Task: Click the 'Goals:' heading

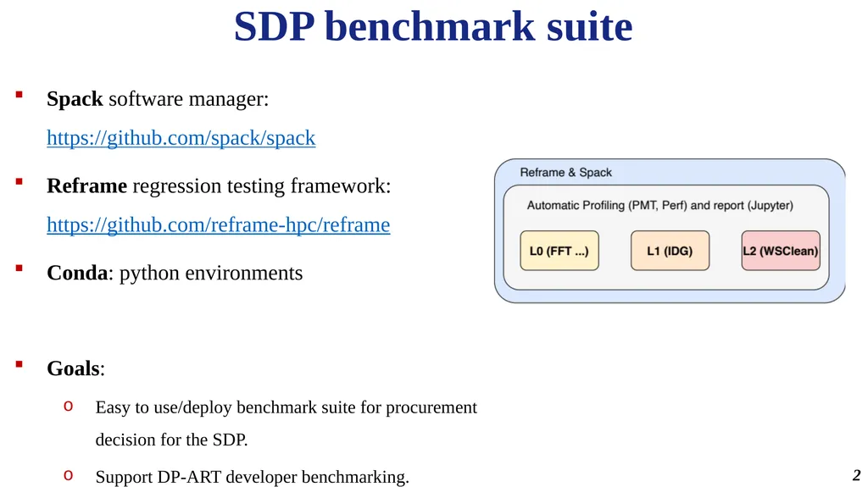Action: 75,368
